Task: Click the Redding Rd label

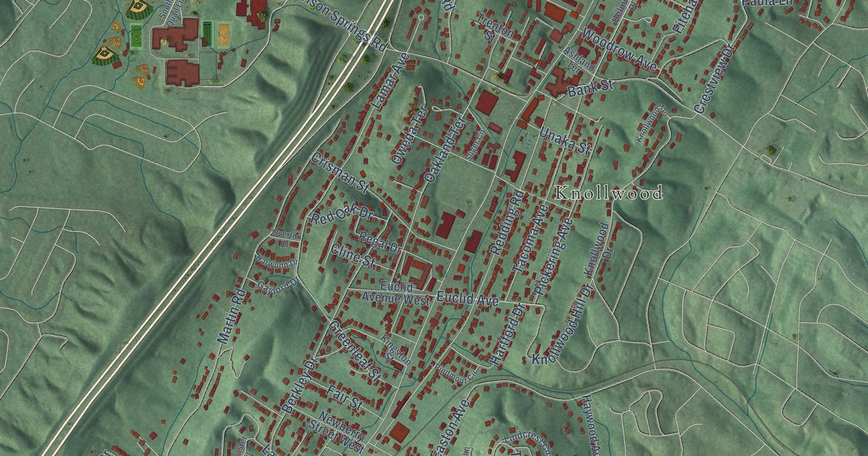Action: [506, 222]
